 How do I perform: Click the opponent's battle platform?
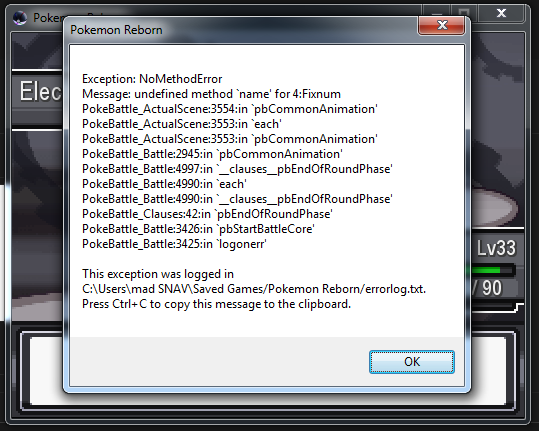[494, 208]
